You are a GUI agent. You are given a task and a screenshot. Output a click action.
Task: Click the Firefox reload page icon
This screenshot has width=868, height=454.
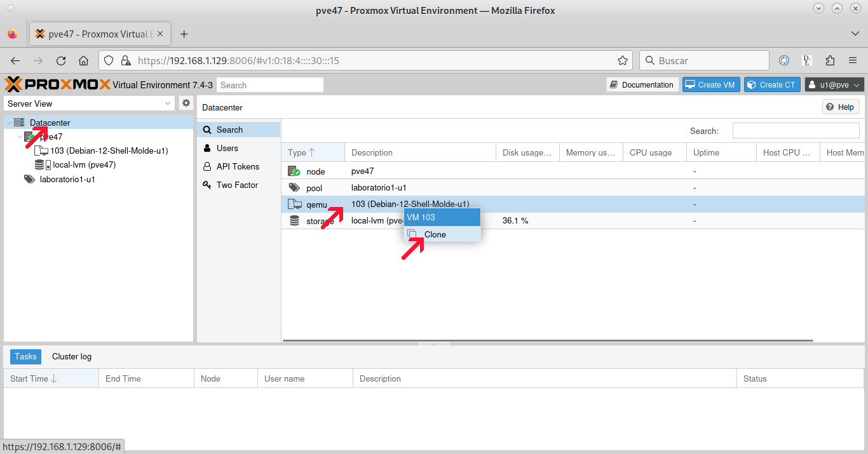click(61, 61)
